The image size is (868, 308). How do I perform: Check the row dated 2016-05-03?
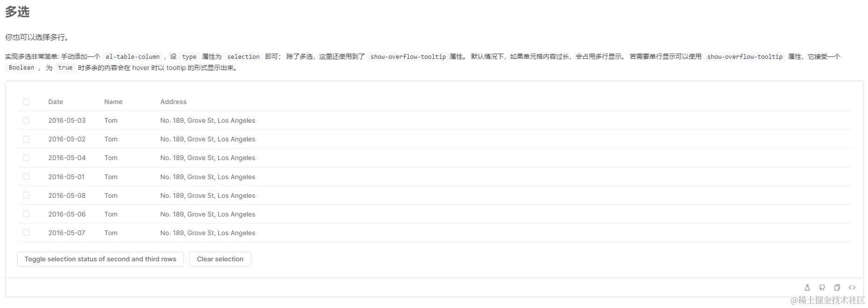pos(26,120)
